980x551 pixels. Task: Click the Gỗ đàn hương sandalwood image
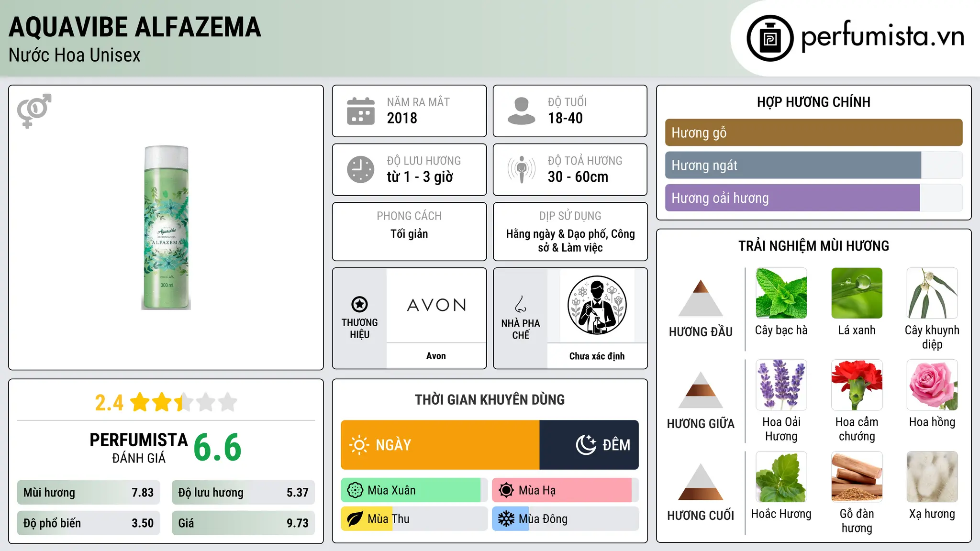(857, 477)
